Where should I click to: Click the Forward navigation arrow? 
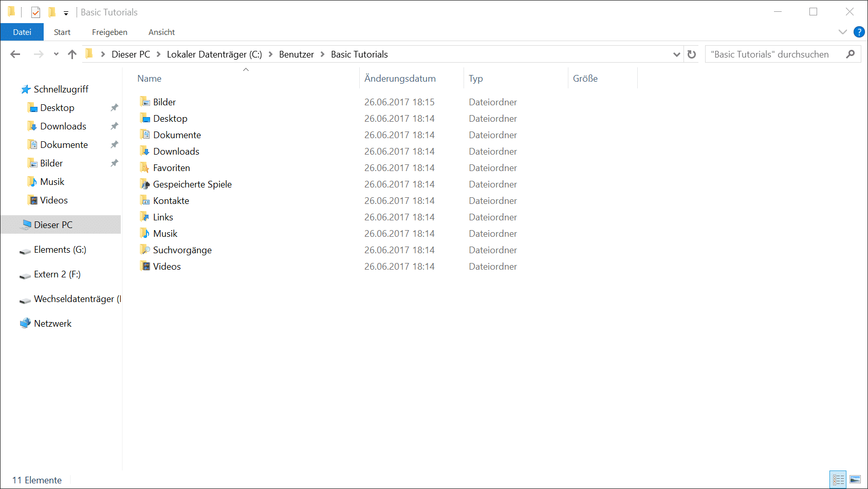tap(39, 54)
